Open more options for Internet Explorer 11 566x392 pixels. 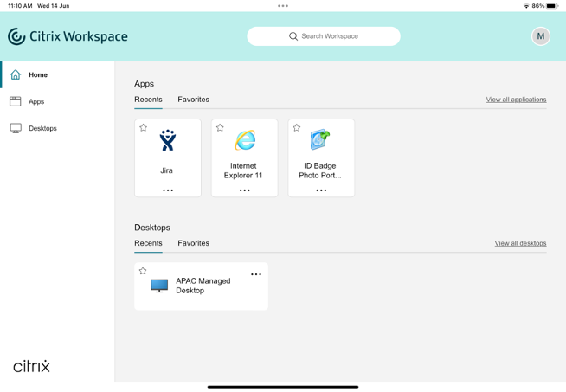(x=245, y=190)
